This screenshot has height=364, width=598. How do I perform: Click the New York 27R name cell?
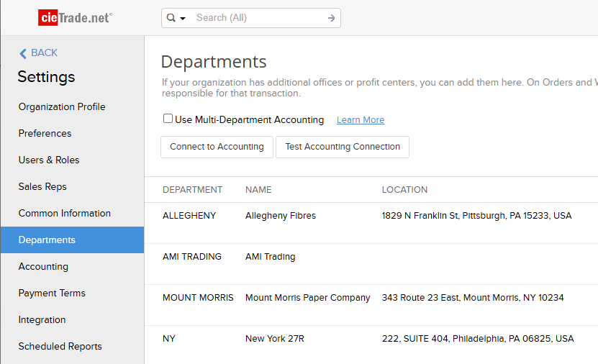[275, 339]
